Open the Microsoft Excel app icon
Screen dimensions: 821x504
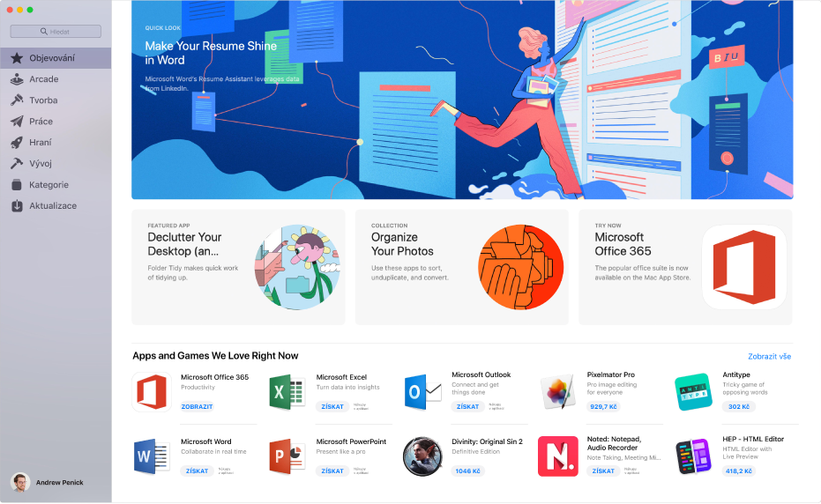click(x=287, y=392)
